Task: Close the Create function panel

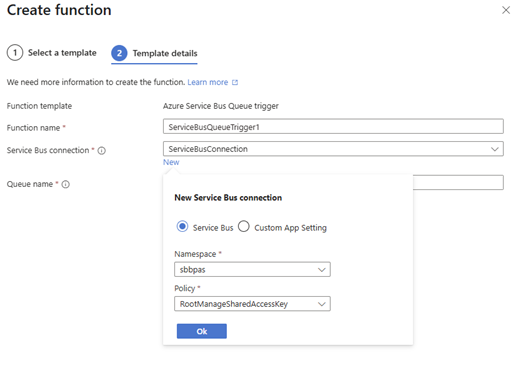Action: pyautogui.click(x=506, y=10)
